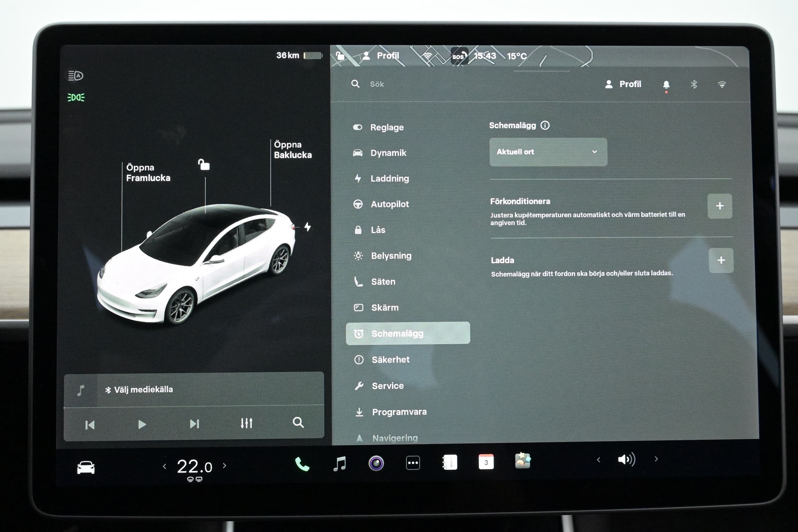This screenshot has width=798, height=532.
Task: Open Bluetooth settings icon
Action: [x=694, y=84]
